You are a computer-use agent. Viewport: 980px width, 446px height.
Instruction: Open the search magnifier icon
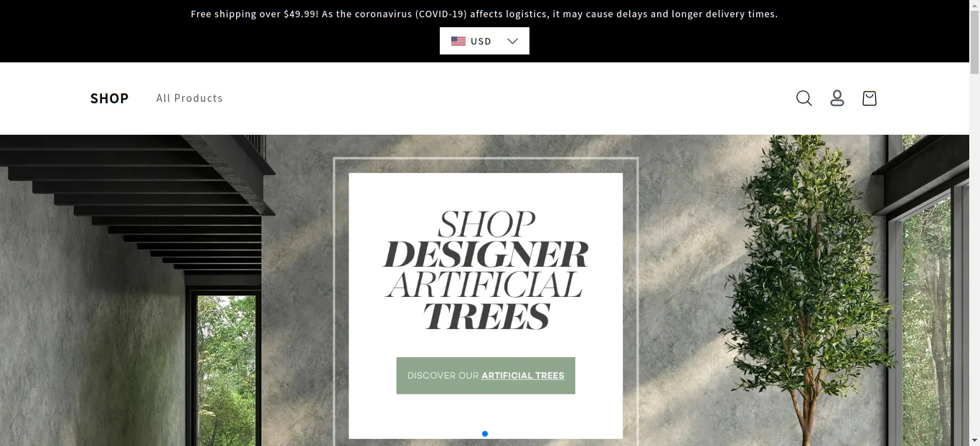tap(804, 98)
